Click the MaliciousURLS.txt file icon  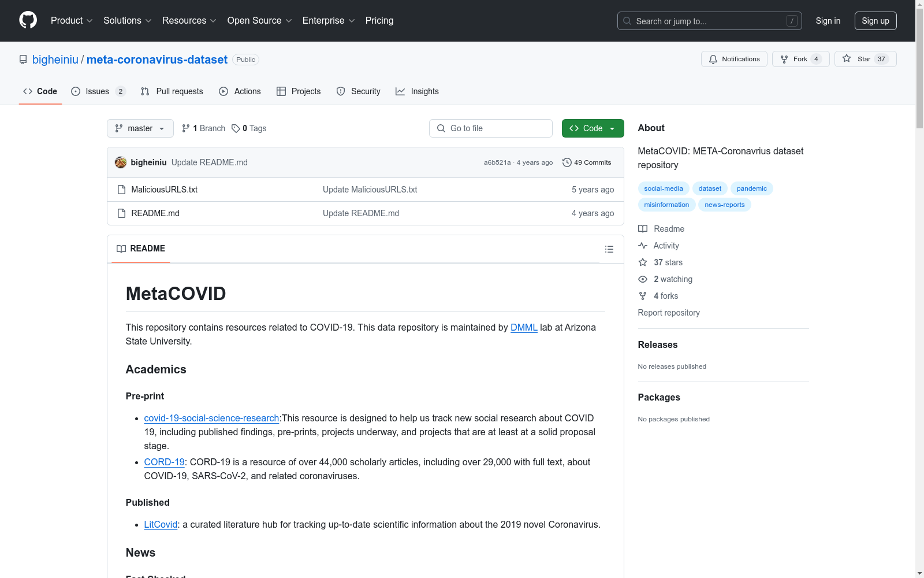pyautogui.click(x=121, y=190)
